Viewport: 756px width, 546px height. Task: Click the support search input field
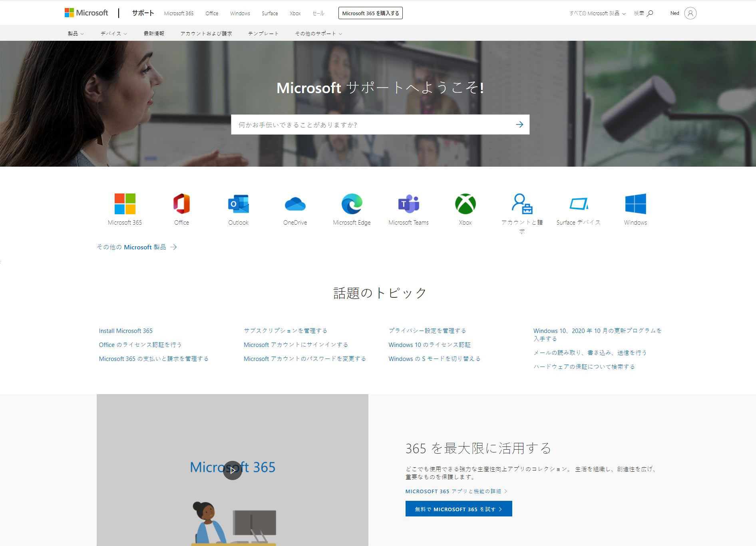pos(372,125)
